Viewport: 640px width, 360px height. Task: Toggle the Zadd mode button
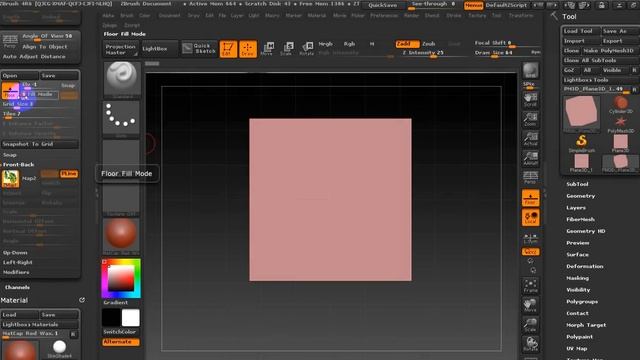[x=407, y=44]
